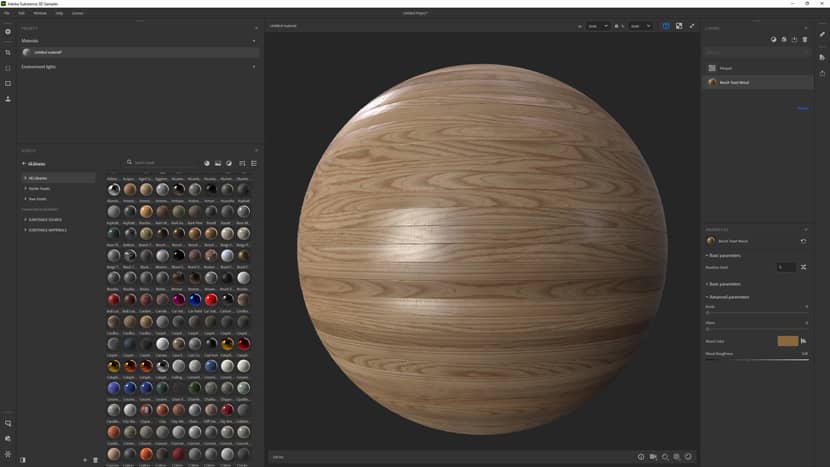Collapse the Materials section arrow
This screenshot has width=830, height=467.
(254, 41)
